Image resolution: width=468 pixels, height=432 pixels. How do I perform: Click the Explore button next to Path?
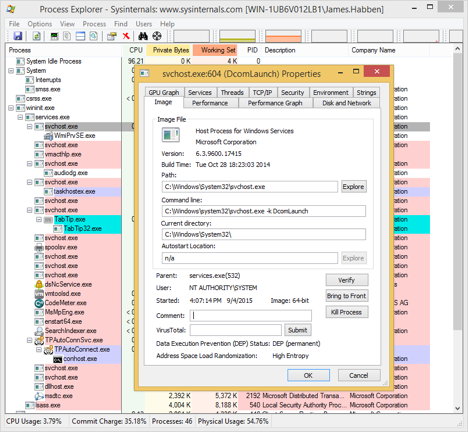[353, 187]
